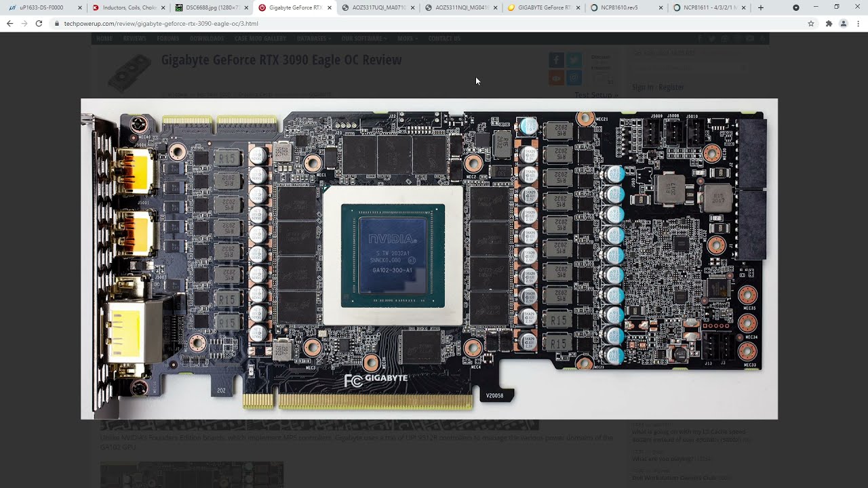Click the Register link
This screenshot has height=488, width=868.
tap(671, 87)
